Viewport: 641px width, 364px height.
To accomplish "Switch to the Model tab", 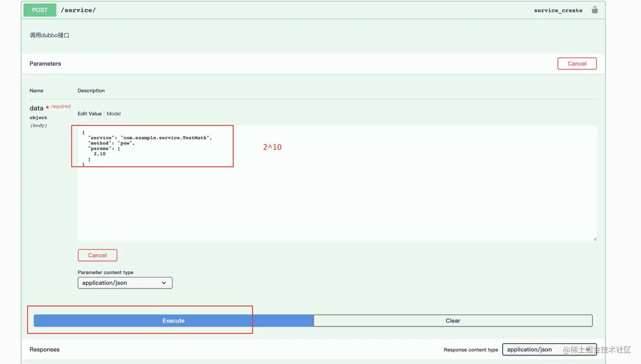I will (114, 114).
